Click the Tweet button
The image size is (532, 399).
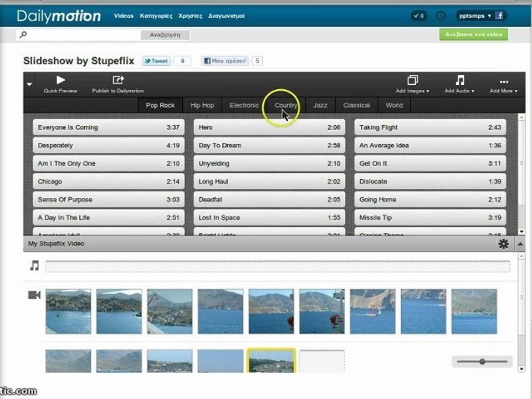click(156, 61)
